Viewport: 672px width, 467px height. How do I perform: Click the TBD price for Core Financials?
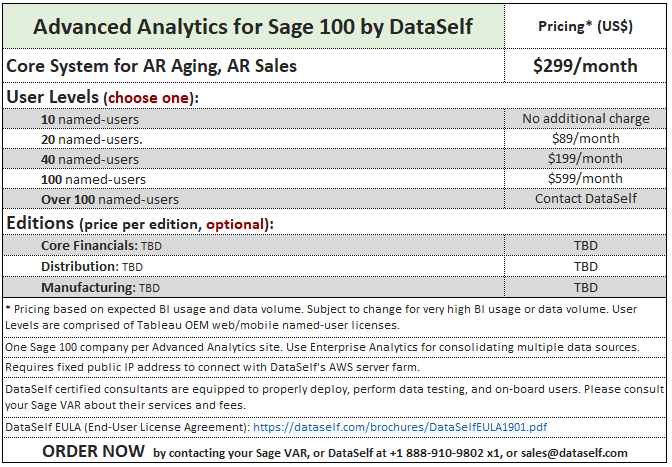click(x=585, y=245)
